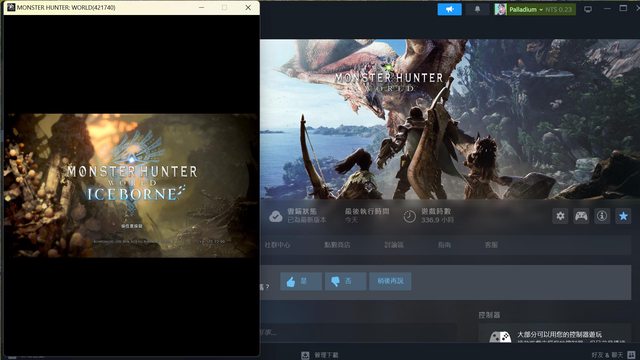Click the cloud save status icon
This screenshot has height=360, width=640.
click(x=276, y=216)
